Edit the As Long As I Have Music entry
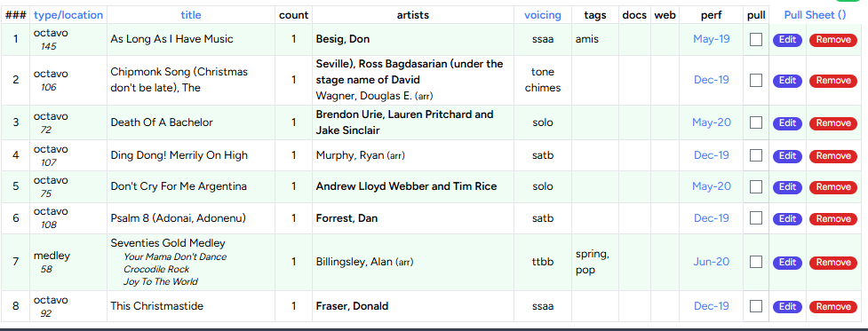 pyautogui.click(x=787, y=40)
